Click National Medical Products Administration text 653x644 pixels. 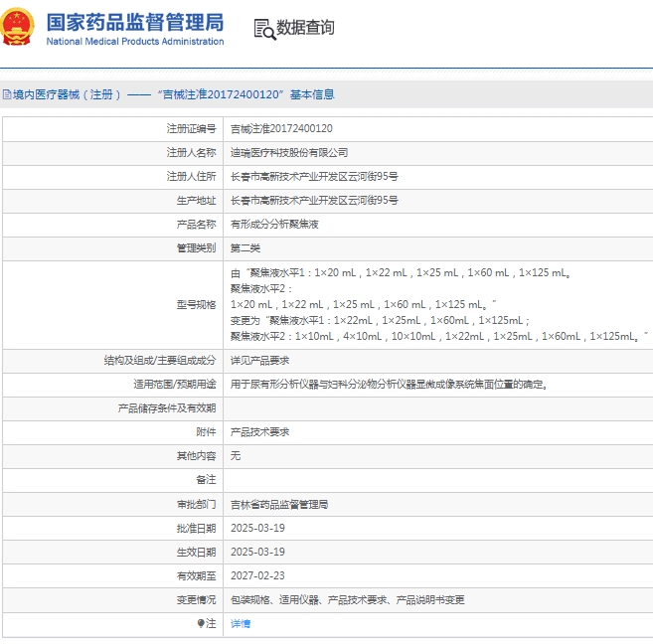pos(135,42)
